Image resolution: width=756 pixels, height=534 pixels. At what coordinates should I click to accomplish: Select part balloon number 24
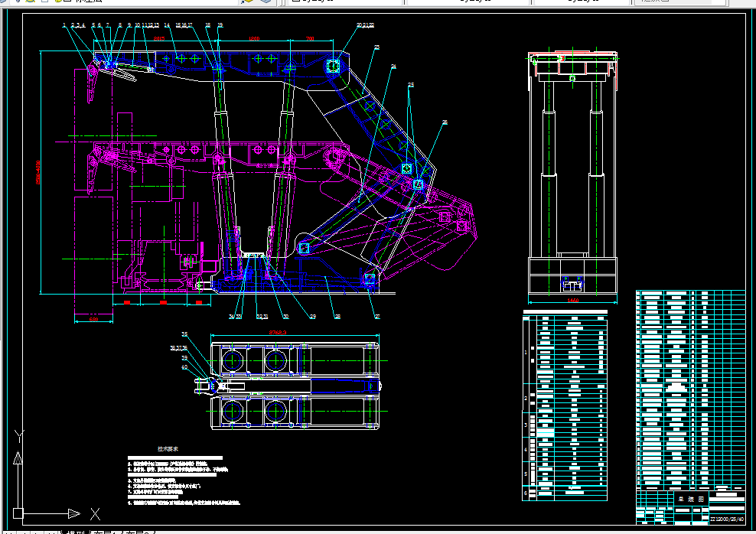(393, 67)
